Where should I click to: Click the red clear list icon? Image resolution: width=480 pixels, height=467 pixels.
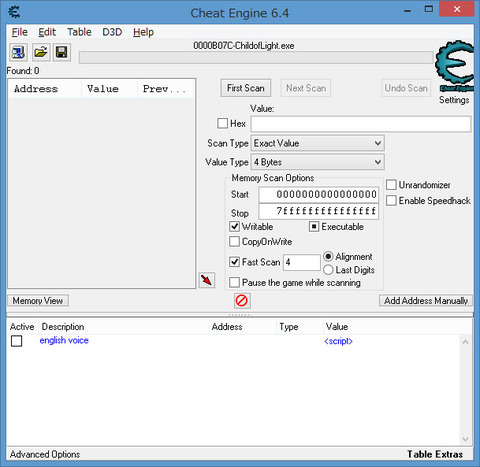(x=242, y=301)
